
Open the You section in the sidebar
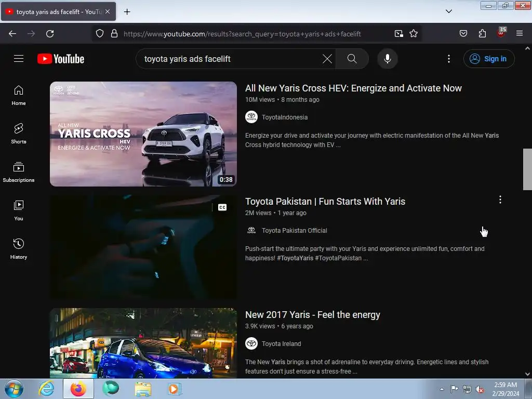point(19,210)
